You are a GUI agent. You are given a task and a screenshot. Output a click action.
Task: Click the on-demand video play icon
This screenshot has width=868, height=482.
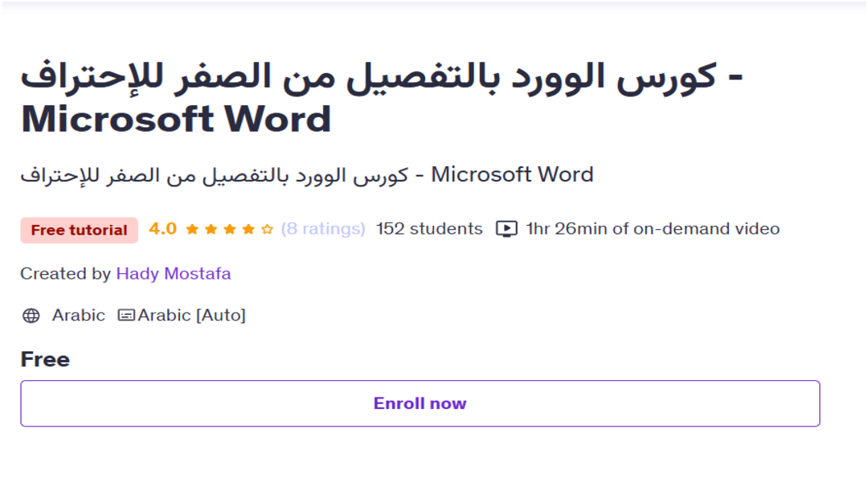(506, 229)
